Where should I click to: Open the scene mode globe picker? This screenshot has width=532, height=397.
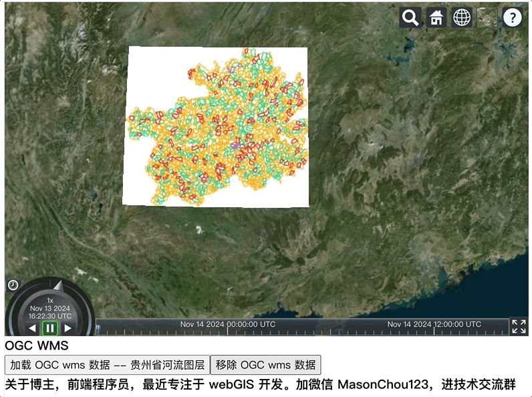[x=462, y=17]
